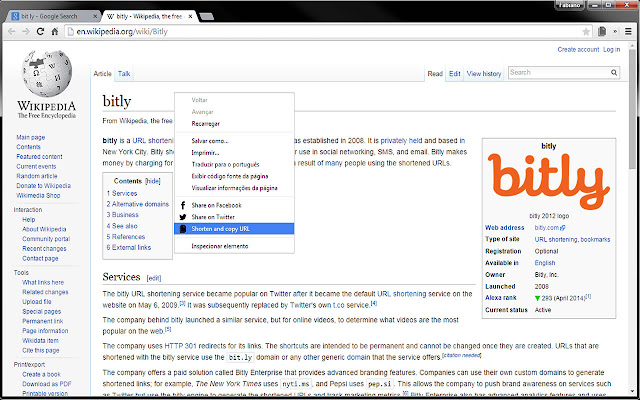Click the toolbar overflow chevron icon

pos(615,31)
